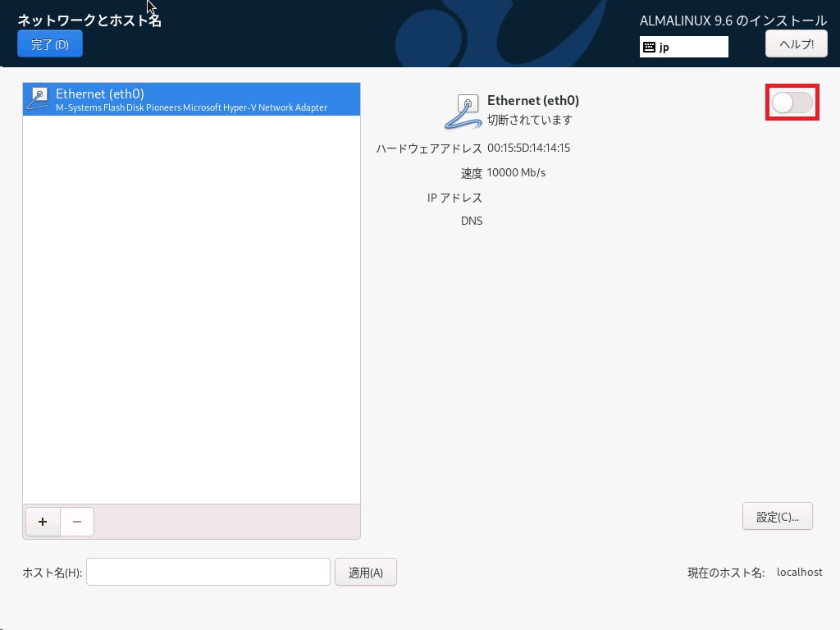Click the empty area of the device list
Screen dimensions: 840x630
(x=191, y=312)
